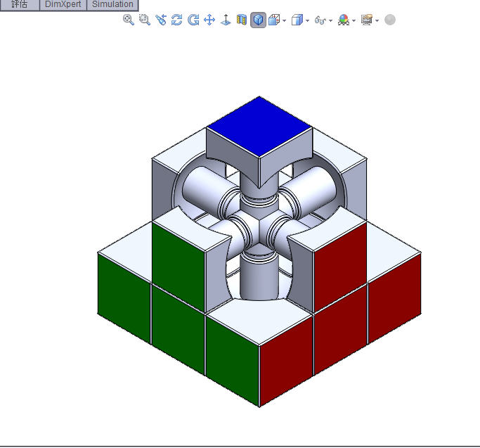Switch to the Simulation tab
The width and height of the screenshot is (480, 448).
coord(112,5)
